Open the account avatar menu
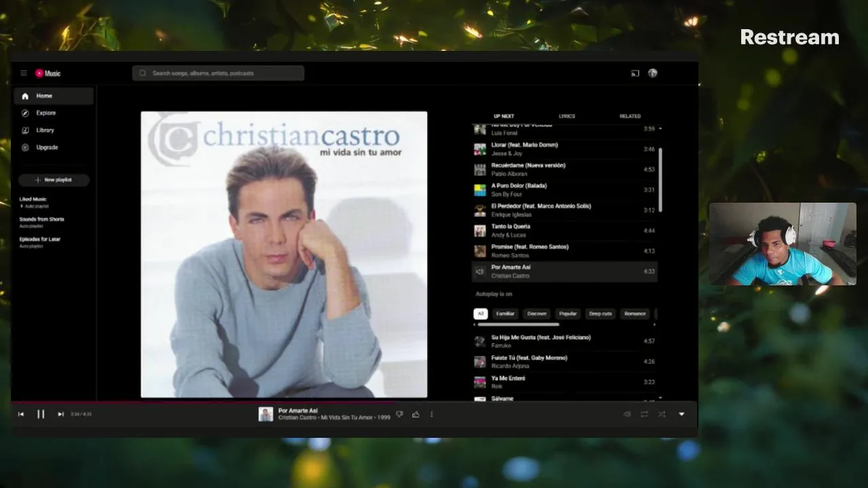Image resolution: width=868 pixels, height=488 pixels. pyautogui.click(x=652, y=73)
